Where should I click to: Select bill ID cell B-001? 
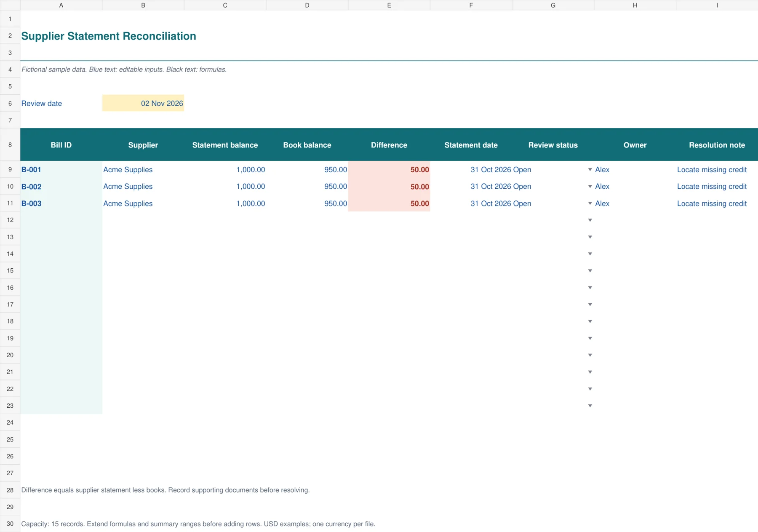click(61, 169)
